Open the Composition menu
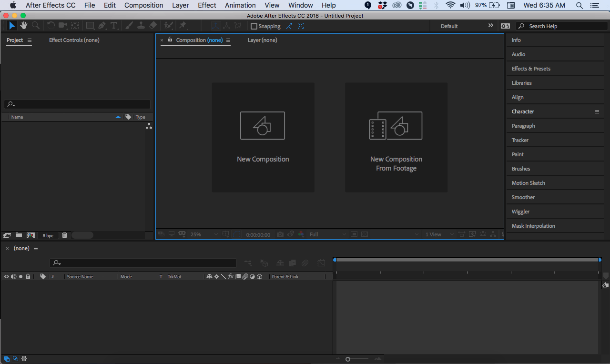The height and width of the screenshot is (364, 610). coord(143,5)
